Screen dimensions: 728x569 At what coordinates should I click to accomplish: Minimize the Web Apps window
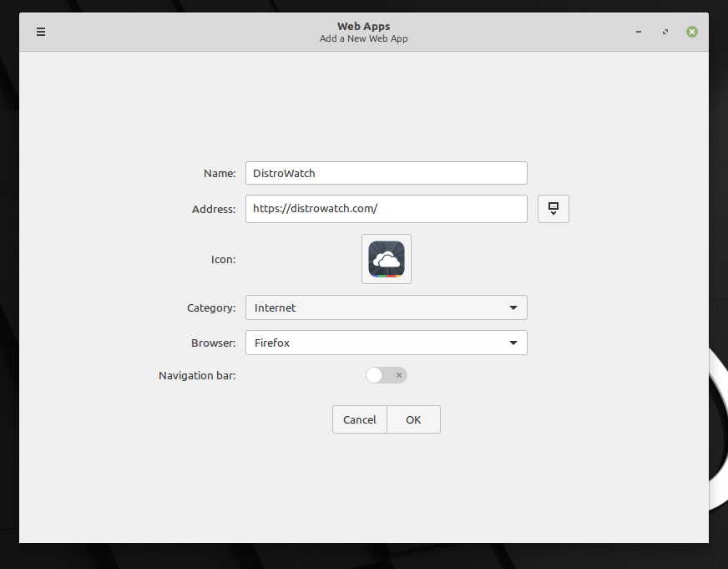click(639, 32)
